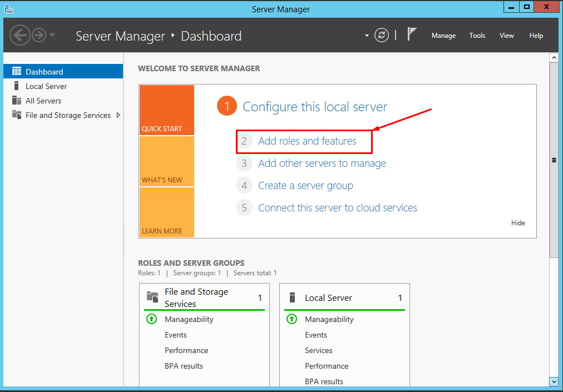Open BPA results under File and Storage Services
The width and height of the screenshot is (563, 392).
pyautogui.click(x=184, y=366)
